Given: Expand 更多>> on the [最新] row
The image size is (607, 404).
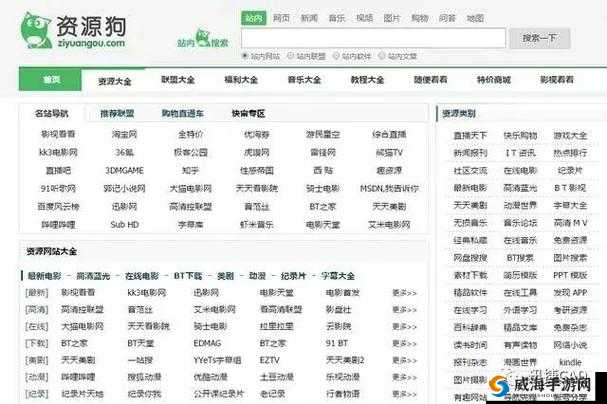Looking at the screenshot, I should pyautogui.click(x=405, y=293).
